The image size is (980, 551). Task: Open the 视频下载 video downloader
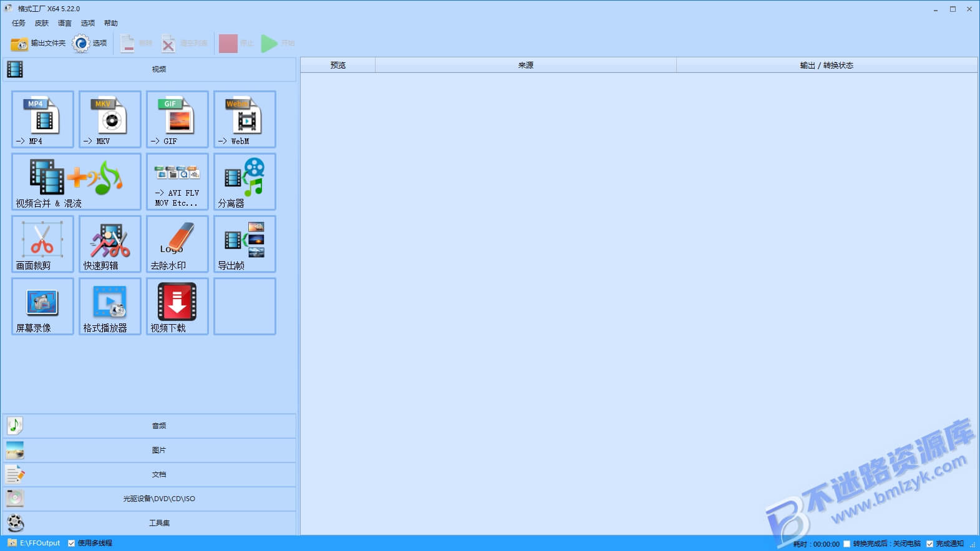point(177,306)
